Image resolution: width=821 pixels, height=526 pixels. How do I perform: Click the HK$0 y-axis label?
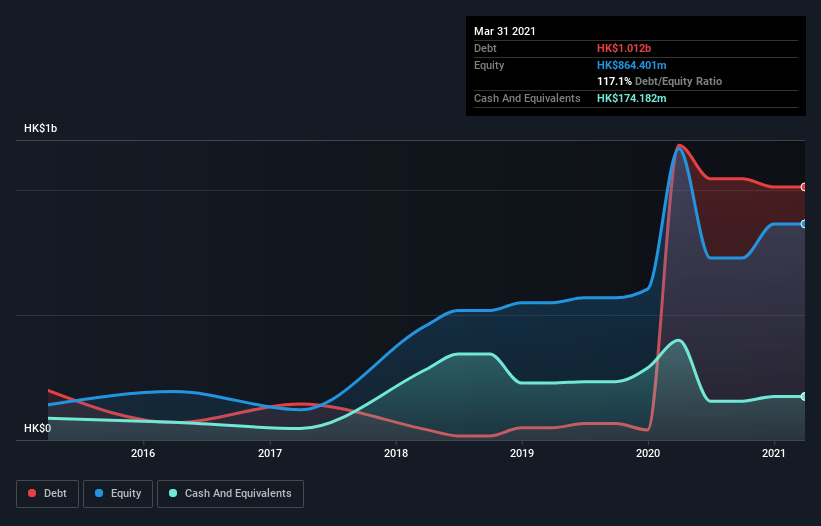coord(38,428)
